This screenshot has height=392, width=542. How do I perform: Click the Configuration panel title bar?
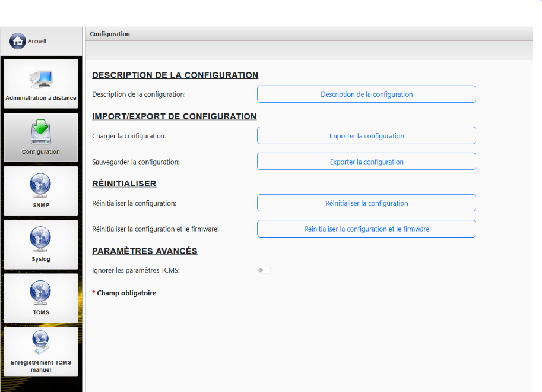[x=309, y=34]
